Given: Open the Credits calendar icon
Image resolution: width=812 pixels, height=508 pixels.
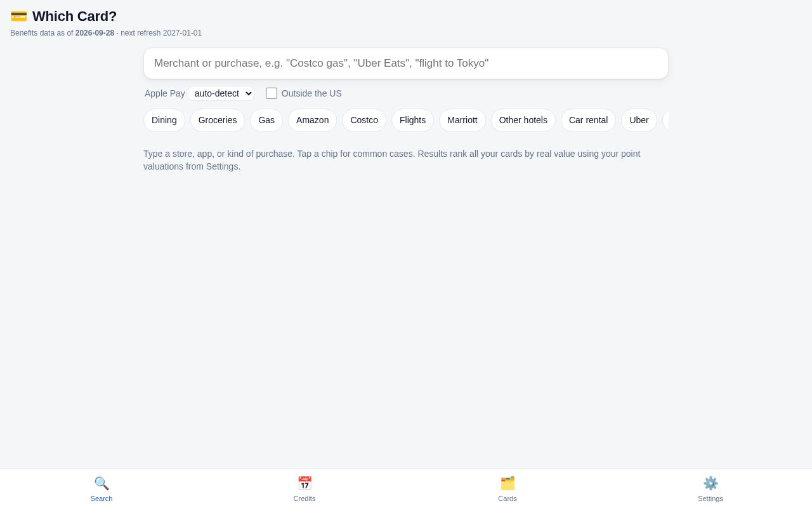Looking at the screenshot, I should click(304, 483).
